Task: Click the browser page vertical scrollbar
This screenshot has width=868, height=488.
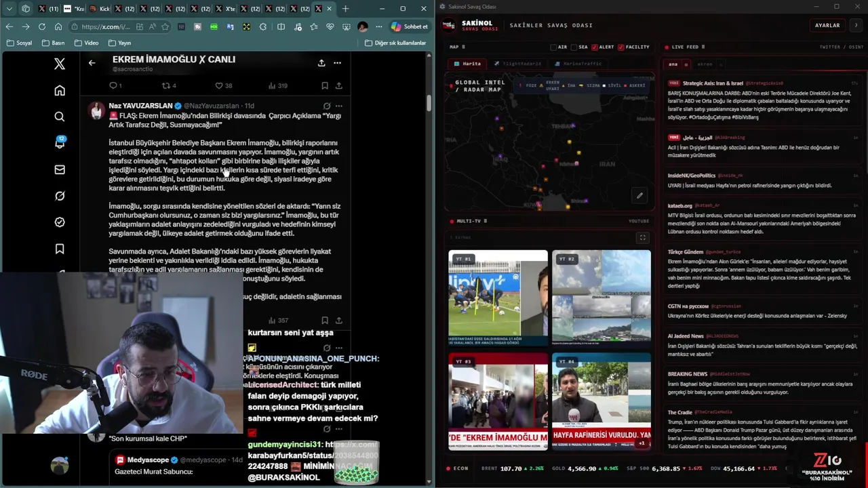Action: [x=429, y=102]
